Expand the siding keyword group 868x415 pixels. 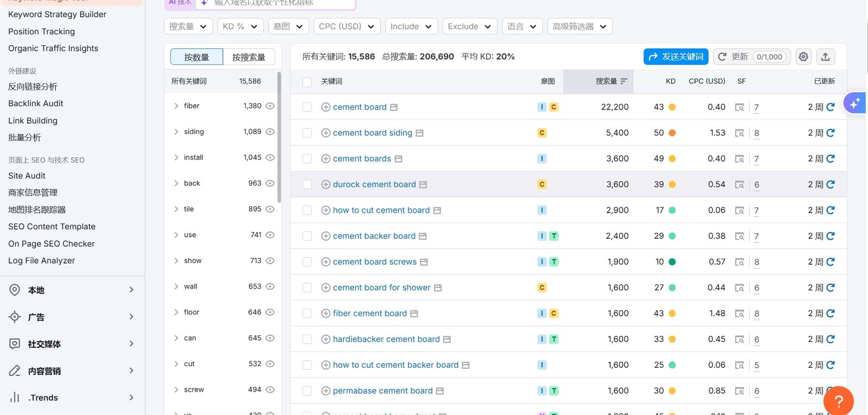(x=176, y=132)
